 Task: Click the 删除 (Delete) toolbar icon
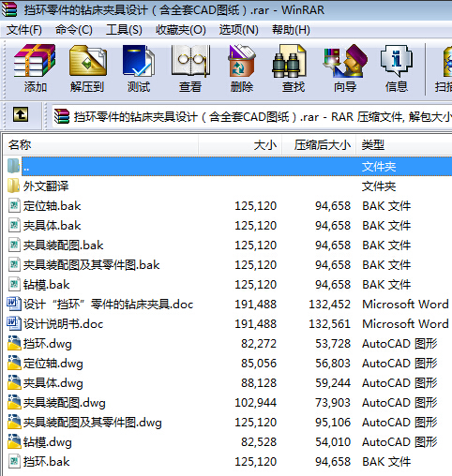click(x=242, y=61)
